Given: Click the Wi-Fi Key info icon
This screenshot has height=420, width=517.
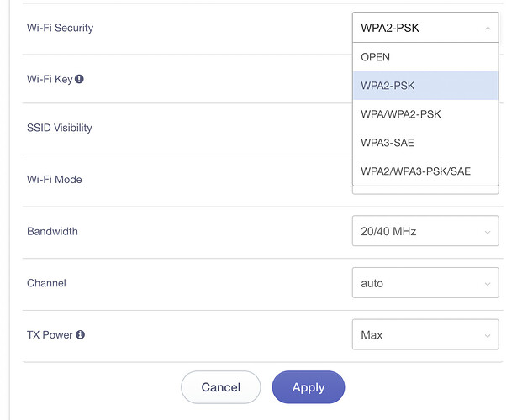Looking at the screenshot, I should 79,79.
